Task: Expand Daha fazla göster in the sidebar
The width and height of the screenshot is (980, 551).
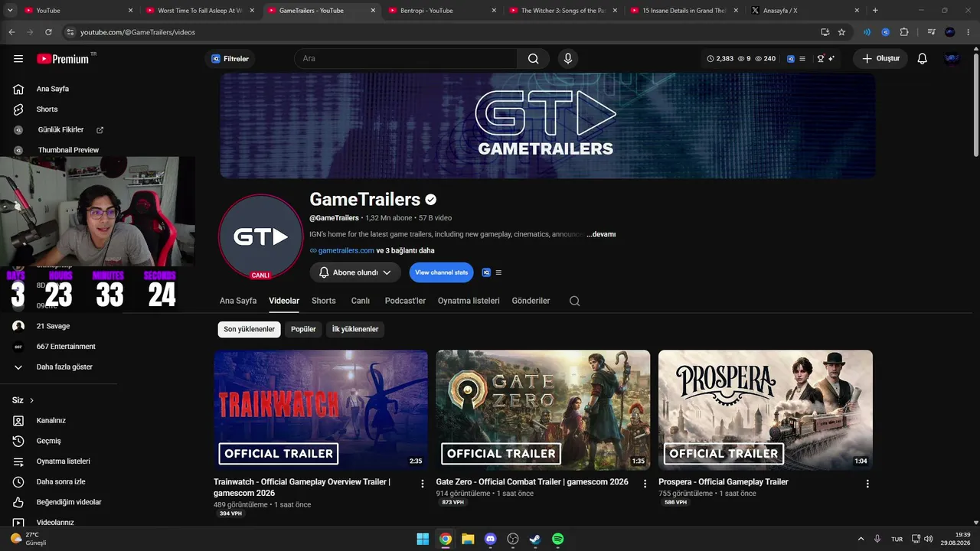Action: pyautogui.click(x=64, y=367)
